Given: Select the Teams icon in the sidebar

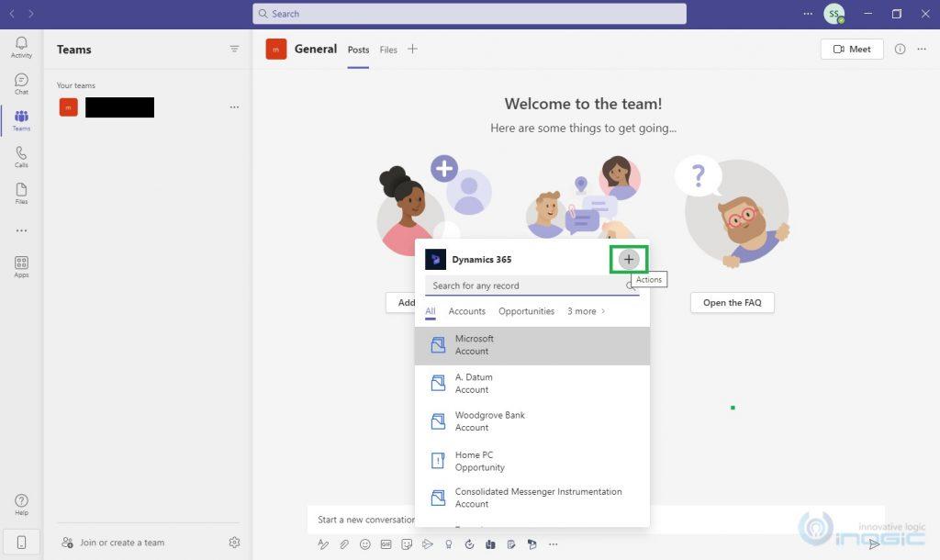Looking at the screenshot, I should [21, 120].
